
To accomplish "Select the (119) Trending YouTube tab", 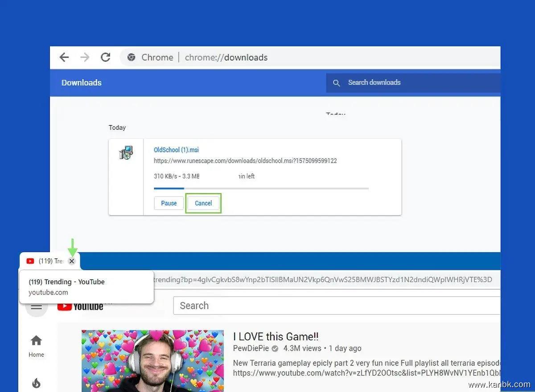I will click(x=47, y=261).
